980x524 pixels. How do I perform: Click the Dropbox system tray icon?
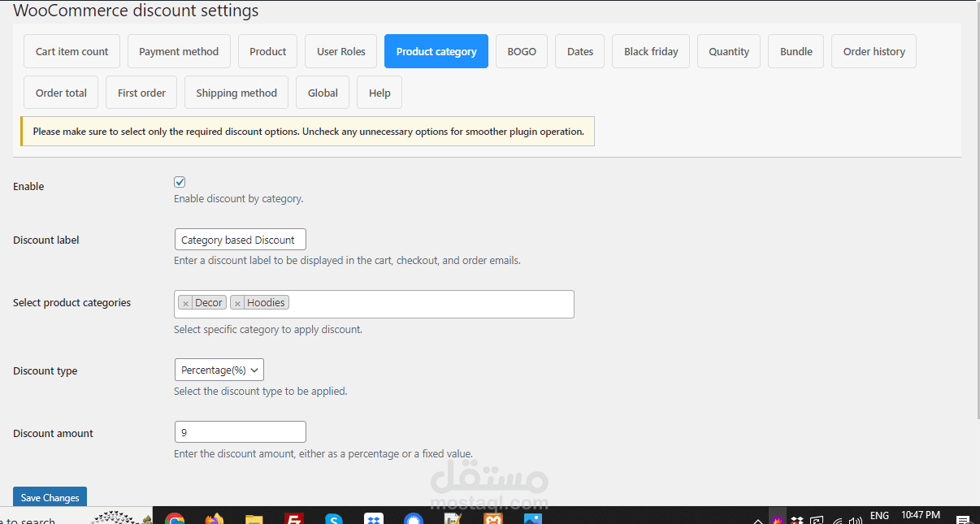[x=797, y=520]
